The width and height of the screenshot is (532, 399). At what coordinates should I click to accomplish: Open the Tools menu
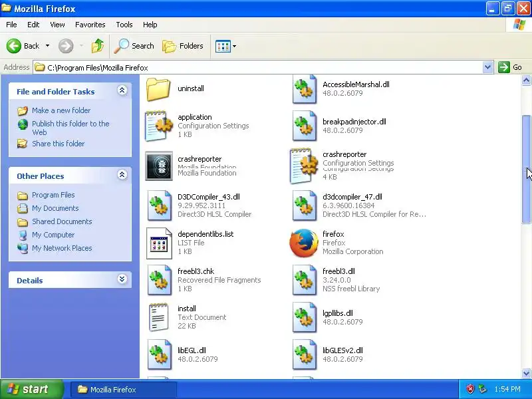pos(124,25)
